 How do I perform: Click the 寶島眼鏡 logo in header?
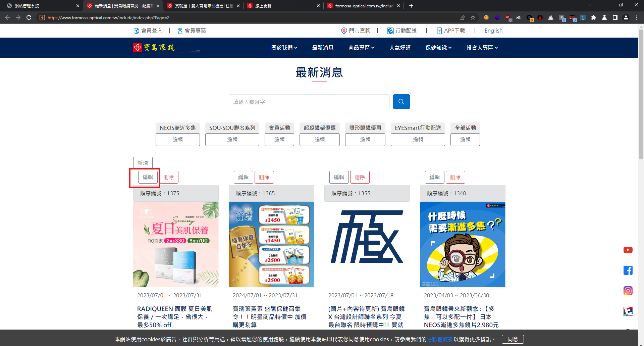pyautogui.click(x=167, y=48)
